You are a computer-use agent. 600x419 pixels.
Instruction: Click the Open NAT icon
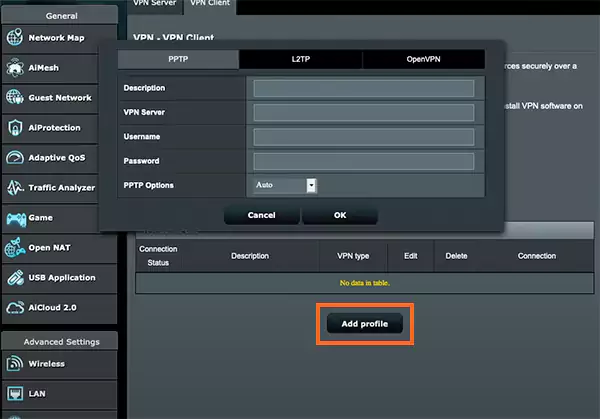click(x=15, y=248)
